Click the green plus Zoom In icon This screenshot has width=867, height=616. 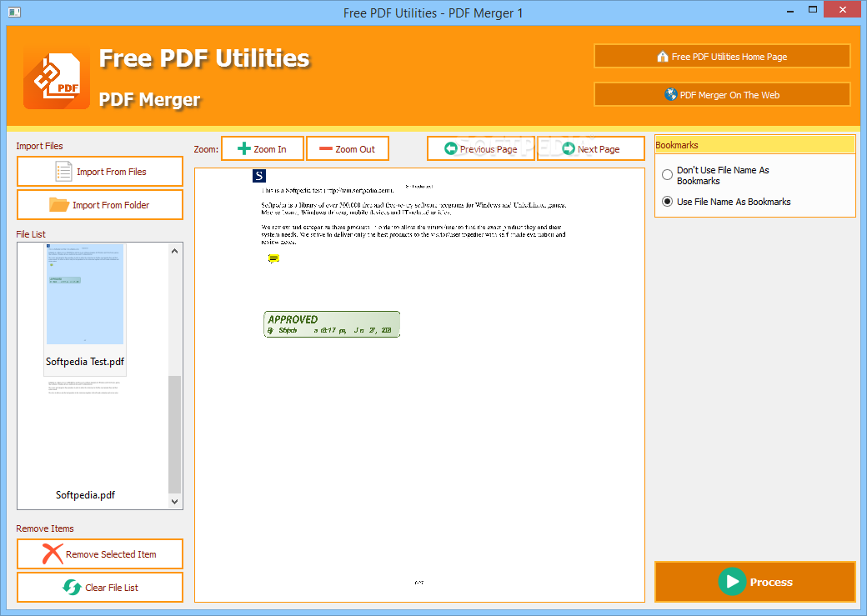[x=243, y=148]
